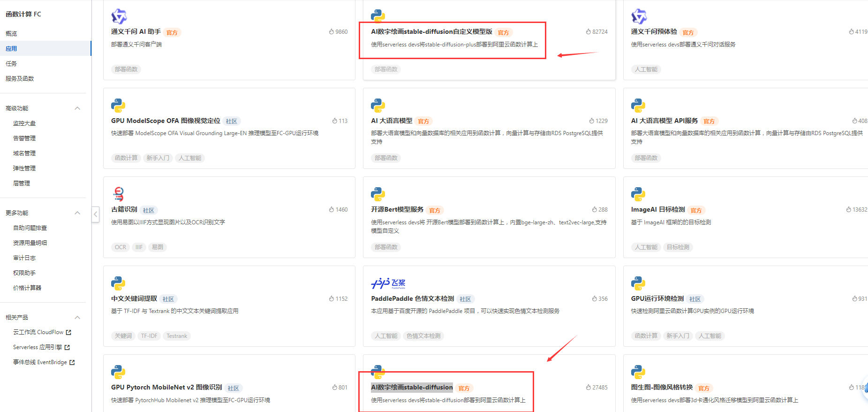Screen dimensions: 868x412
Task: Click Python icon of AI 大语言模型 API服务 card
Action: tap(638, 106)
